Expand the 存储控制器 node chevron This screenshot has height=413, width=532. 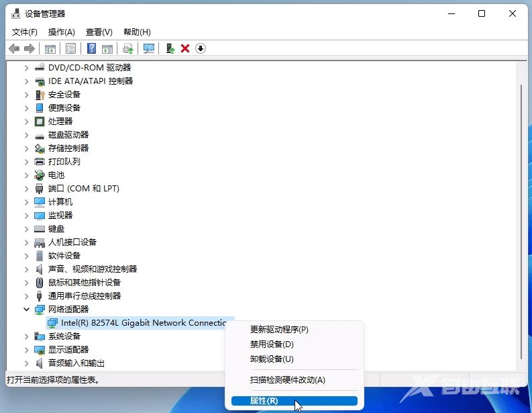pyautogui.click(x=26, y=148)
